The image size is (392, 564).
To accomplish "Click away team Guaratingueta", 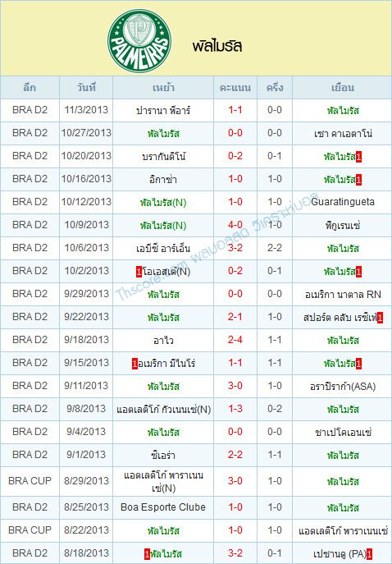I will click(x=343, y=202).
